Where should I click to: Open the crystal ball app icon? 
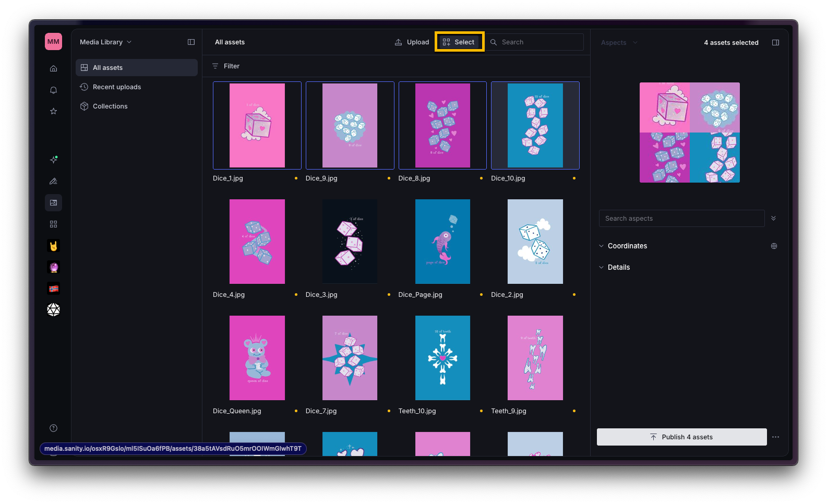point(53,267)
